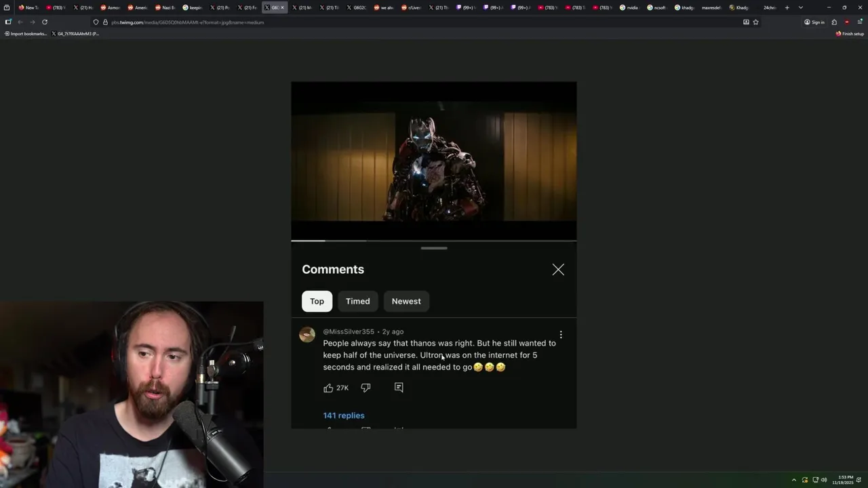Grab the comments sheet drag handle
This screenshot has height=488, width=868.
click(x=434, y=248)
